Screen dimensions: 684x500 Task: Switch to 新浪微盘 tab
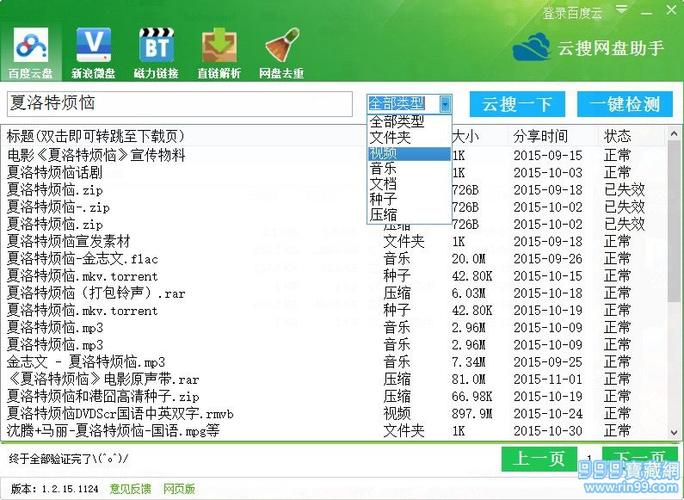(93, 53)
